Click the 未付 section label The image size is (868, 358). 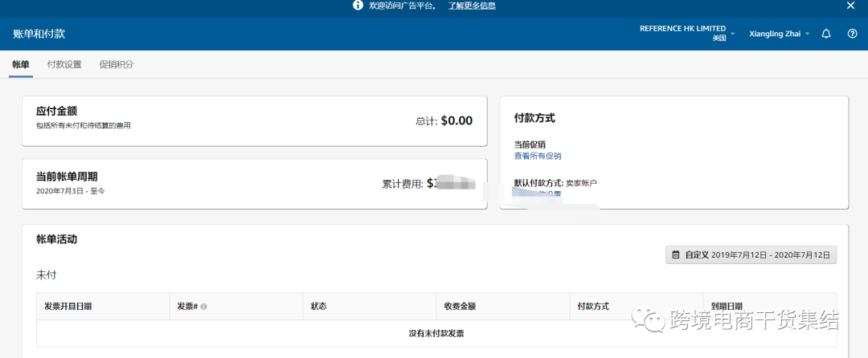46,275
